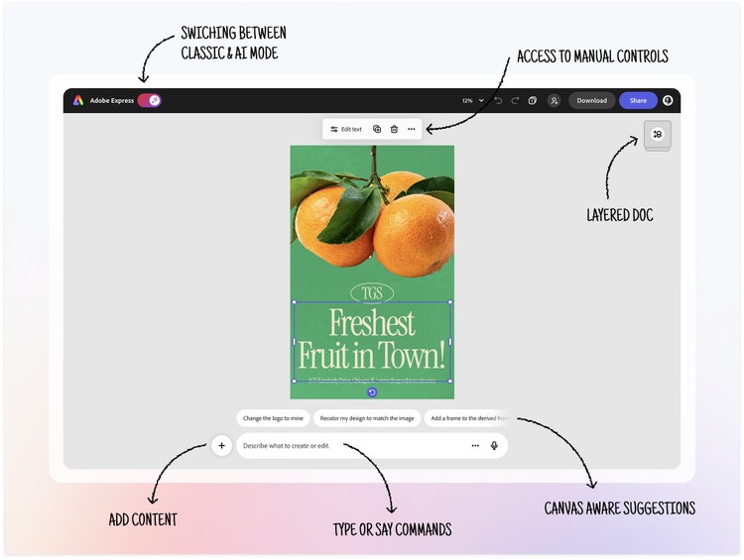Click the trash delete icon
The height and width of the screenshot is (560, 744).
pos(394,129)
